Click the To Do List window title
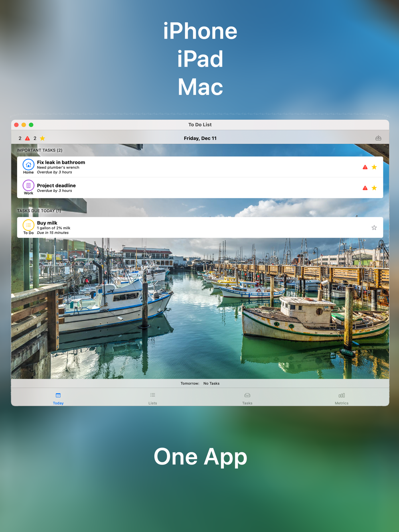This screenshot has height=532, width=399. pyautogui.click(x=200, y=125)
